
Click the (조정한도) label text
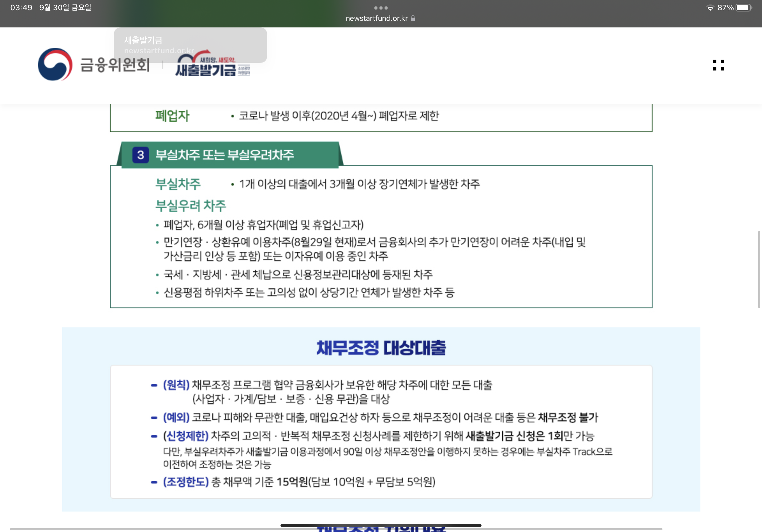click(x=185, y=482)
